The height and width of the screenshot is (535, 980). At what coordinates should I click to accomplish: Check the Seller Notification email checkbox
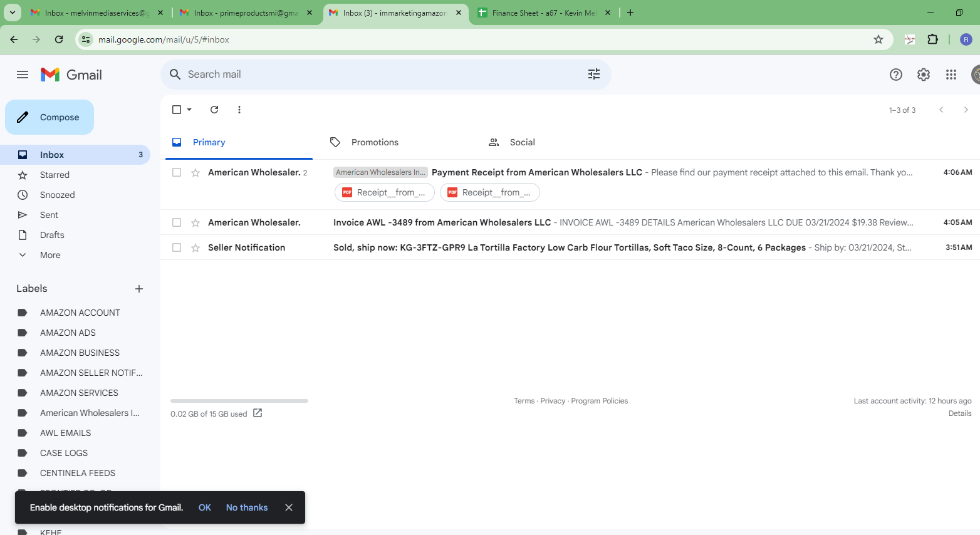[x=177, y=247]
